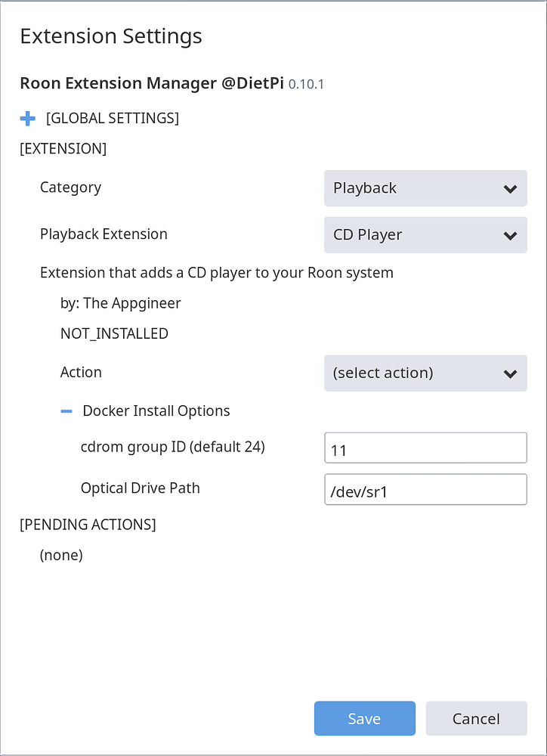Click the NOT_INSTALLED status text
This screenshot has width=547, height=756.
[x=114, y=333]
